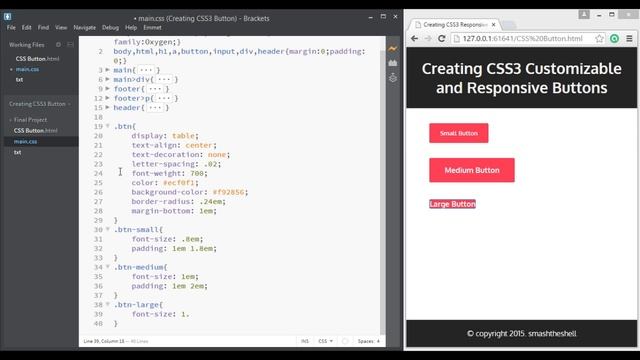Select txt in Working Files
640x360 pixels.
pyautogui.click(x=19, y=80)
